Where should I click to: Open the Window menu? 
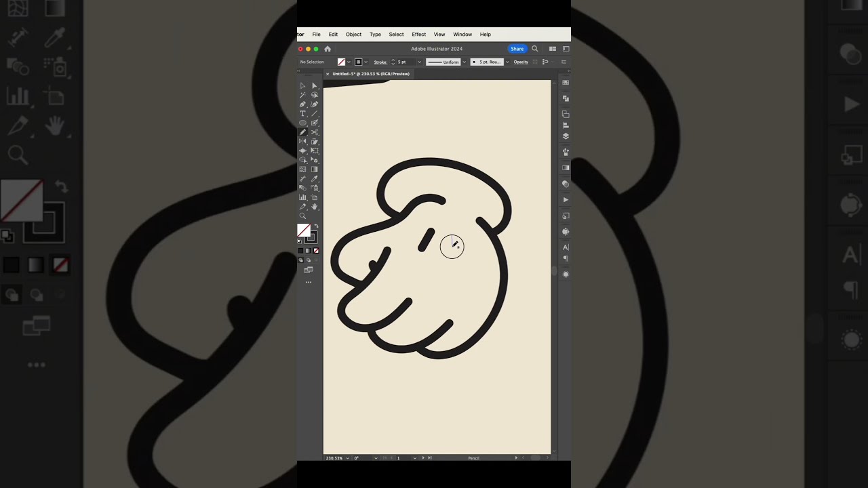[x=462, y=35]
